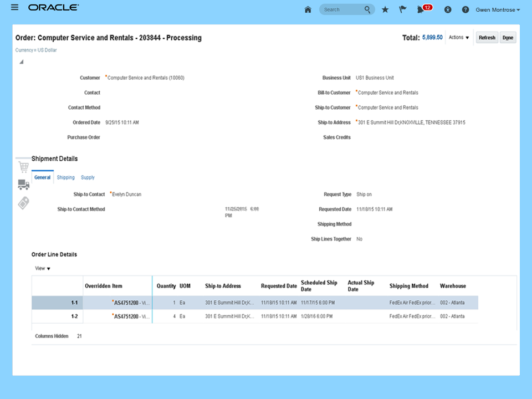532x399 pixels.
Task: Click the Shipping Method column header
Action: click(x=409, y=286)
